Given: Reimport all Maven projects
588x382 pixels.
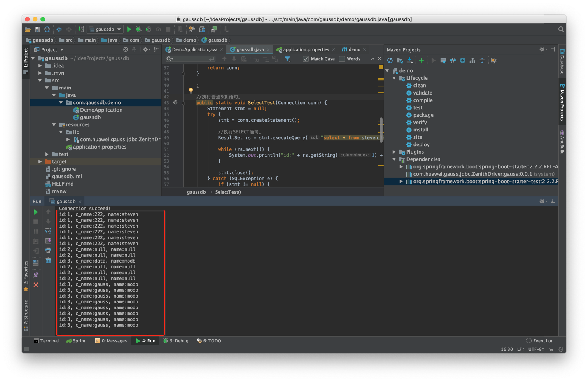Looking at the screenshot, I should pos(390,60).
